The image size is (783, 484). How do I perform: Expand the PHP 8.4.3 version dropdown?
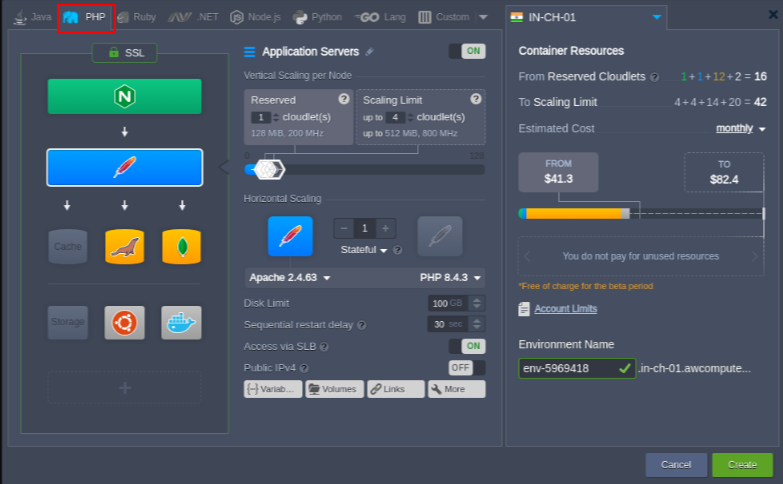(450, 277)
